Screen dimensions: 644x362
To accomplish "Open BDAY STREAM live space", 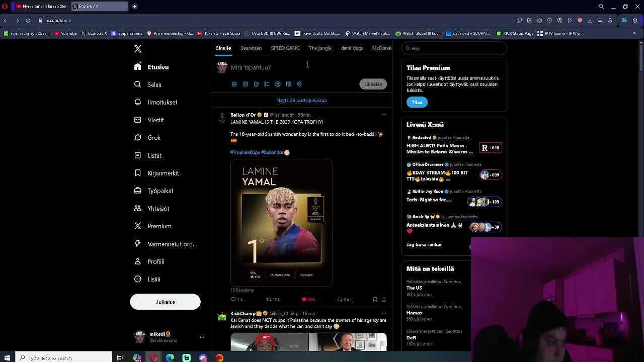I will (454, 172).
